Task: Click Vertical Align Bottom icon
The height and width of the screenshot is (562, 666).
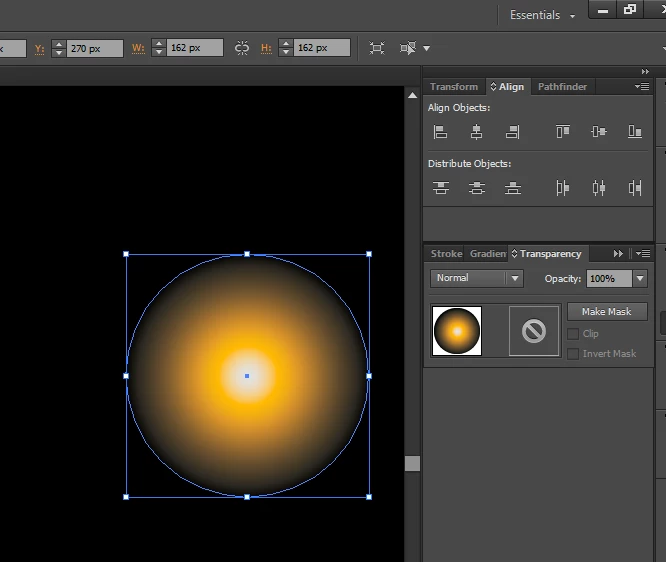Action: click(634, 131)
